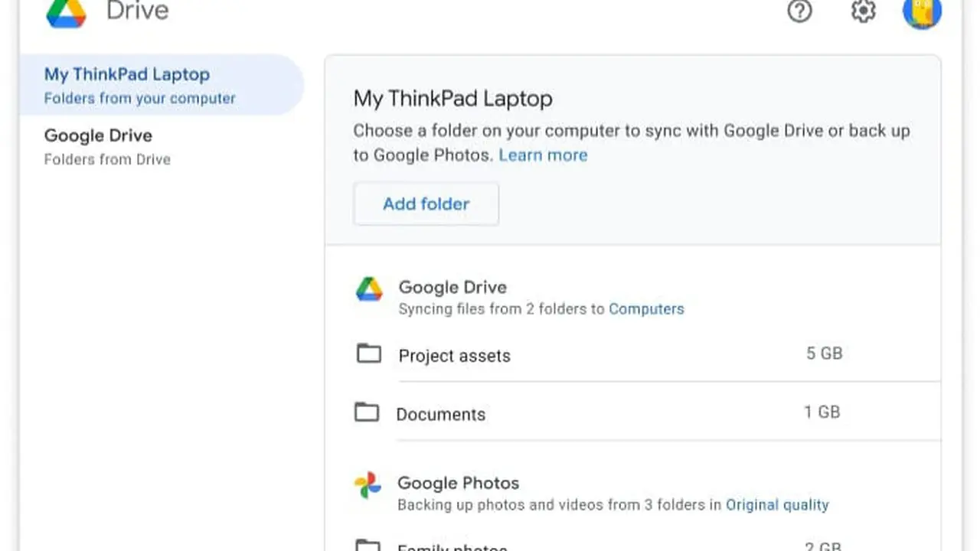Click the My ThinkPad Laptop panel heading
Viewport: 980px width, 551px height.
(452, 99)
